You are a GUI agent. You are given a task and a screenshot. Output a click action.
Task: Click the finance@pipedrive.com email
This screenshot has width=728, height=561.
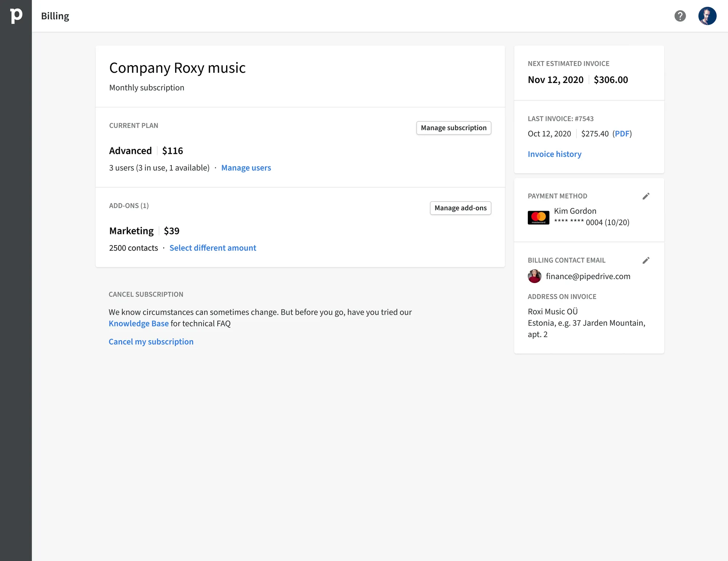tap(588, 276)
